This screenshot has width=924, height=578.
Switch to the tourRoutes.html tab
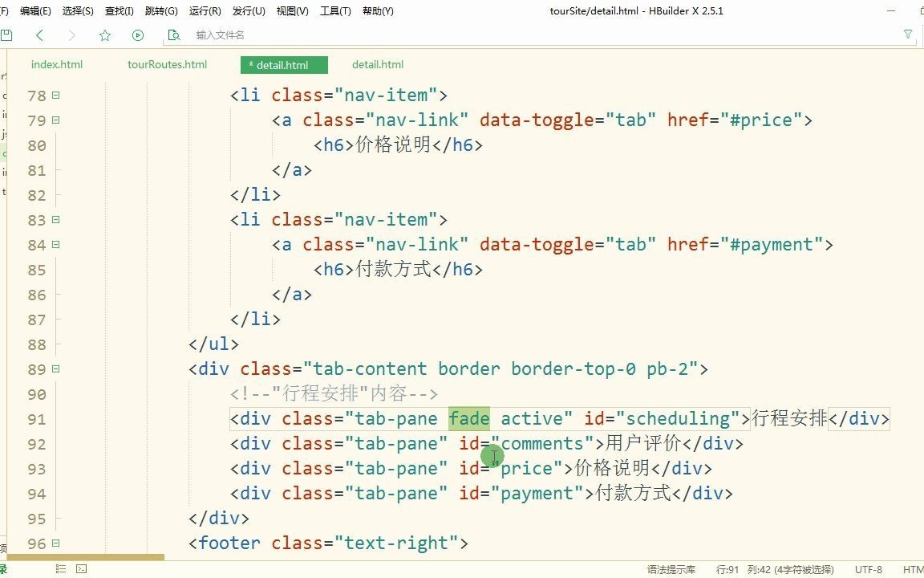168,64
